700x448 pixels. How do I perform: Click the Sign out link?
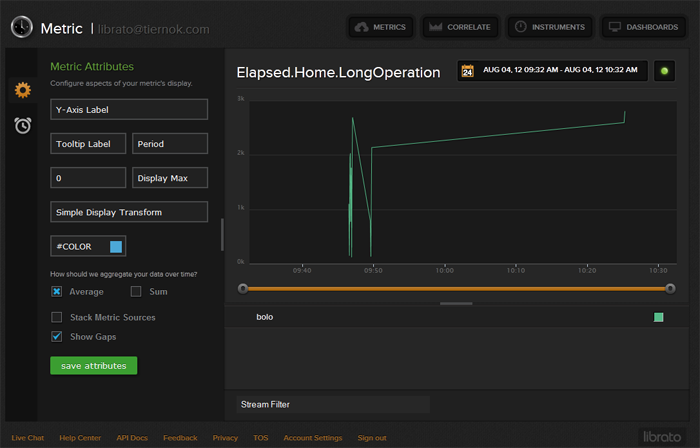pos(372,438)
